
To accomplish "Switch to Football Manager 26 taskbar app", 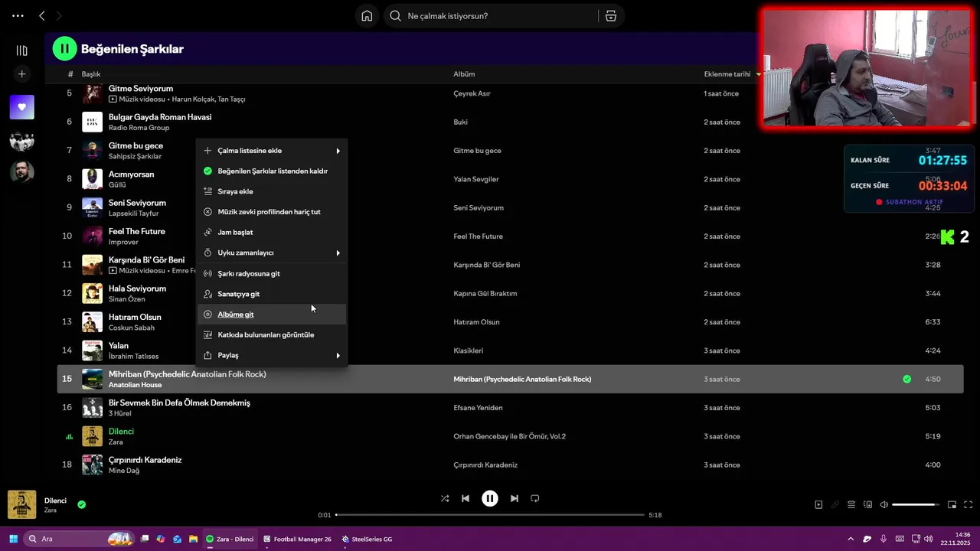I will click(297, 539).
